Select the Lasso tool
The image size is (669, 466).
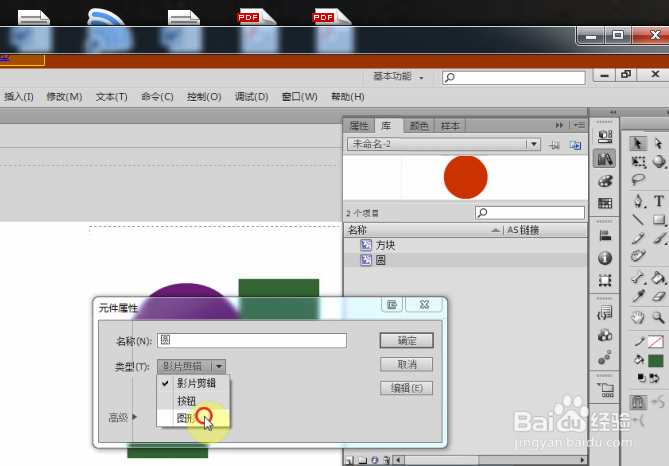[x=638, y=180]
